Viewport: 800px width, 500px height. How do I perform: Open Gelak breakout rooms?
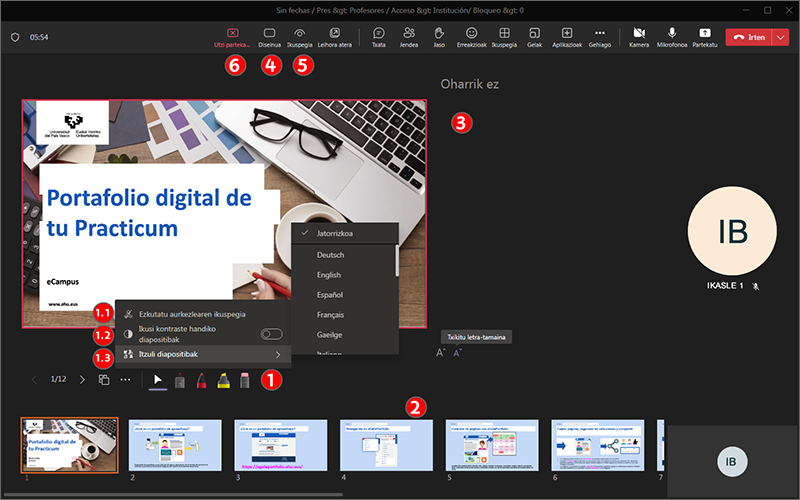tap(534, 33)
